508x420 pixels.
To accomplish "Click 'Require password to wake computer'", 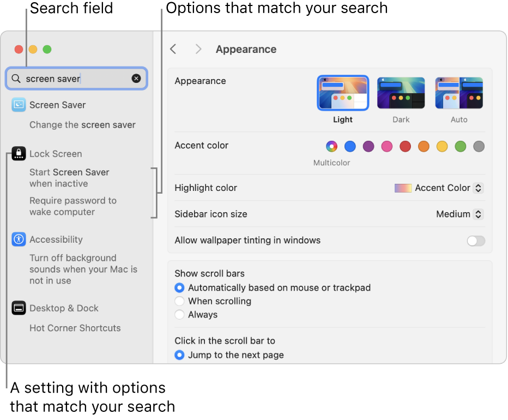I will (x=73, y=206).
